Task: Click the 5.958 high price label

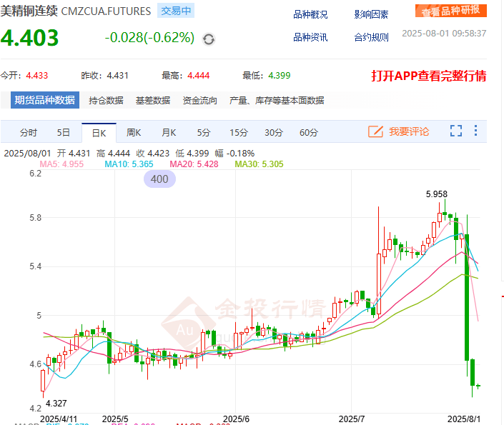Action: pos(437,194)
